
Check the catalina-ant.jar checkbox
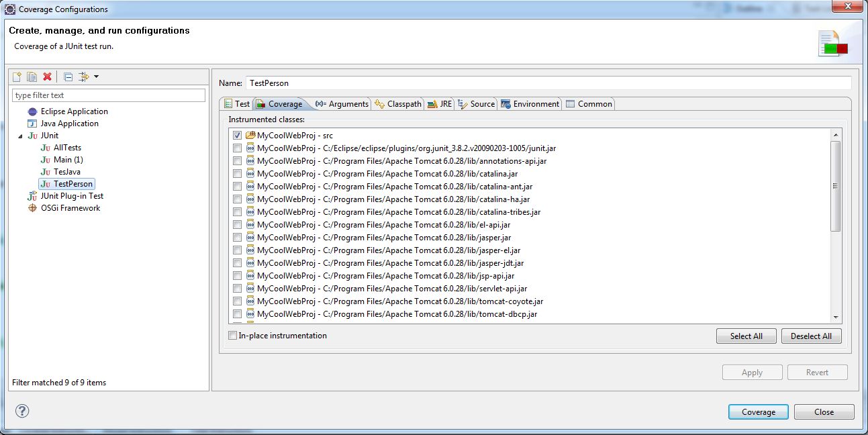237,187
